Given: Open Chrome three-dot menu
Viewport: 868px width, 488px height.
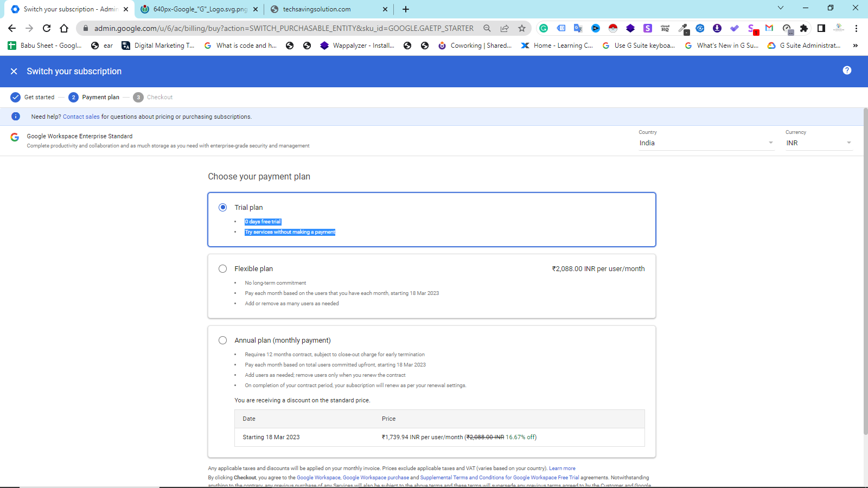Looking at the screenshot, I should tap(856, 28).
